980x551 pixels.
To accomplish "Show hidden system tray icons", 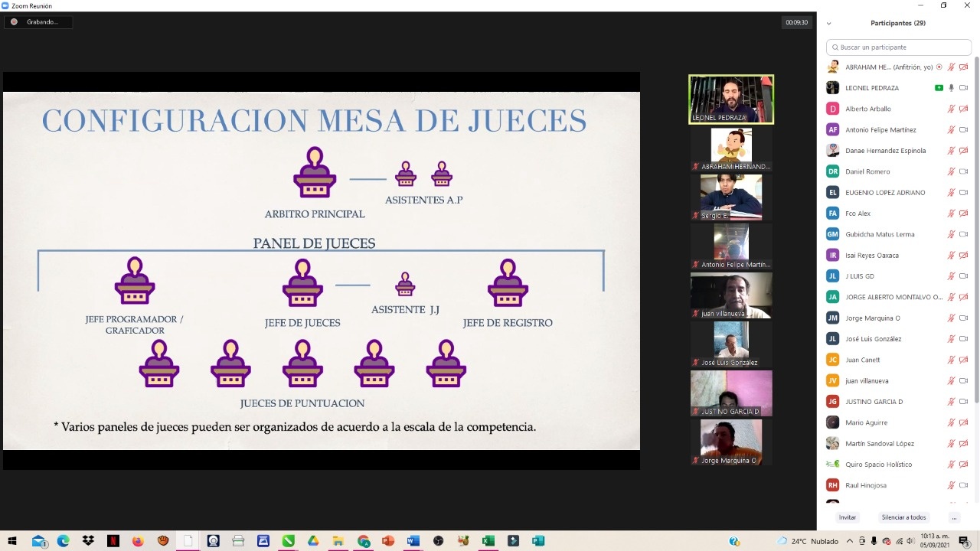I will click(849, 541).
